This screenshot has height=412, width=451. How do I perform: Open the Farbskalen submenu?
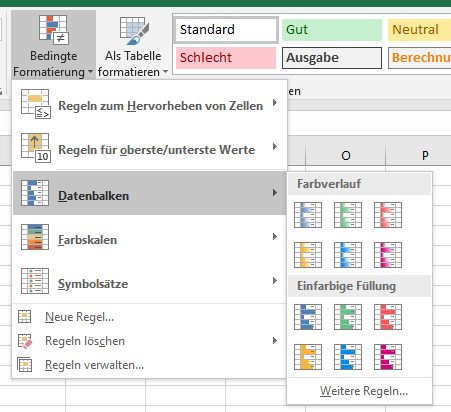click(x=150, y=238)
